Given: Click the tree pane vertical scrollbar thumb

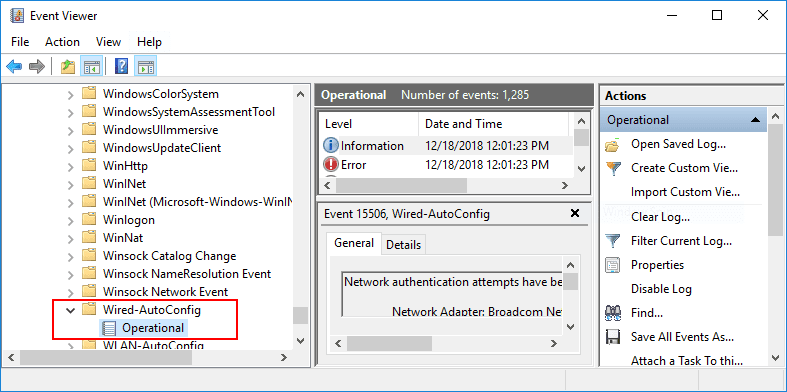Looking at the screenshot, I should [x=300, y=316].
